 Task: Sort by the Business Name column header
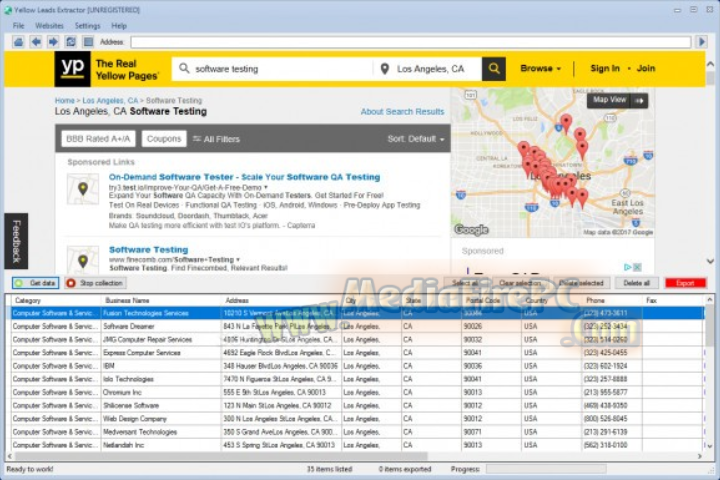click(x=161, y=300)
